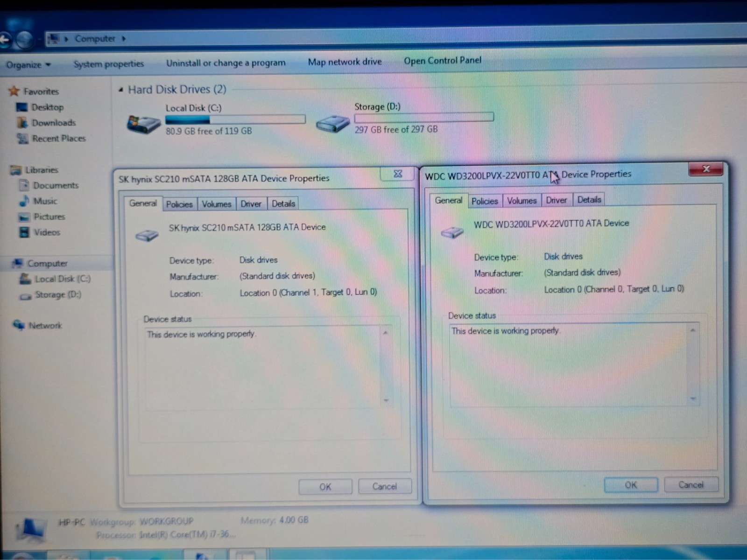Open Details tab in SK hynix dialog
Viewport: 747px width, 560px height.
click(283, 203)
